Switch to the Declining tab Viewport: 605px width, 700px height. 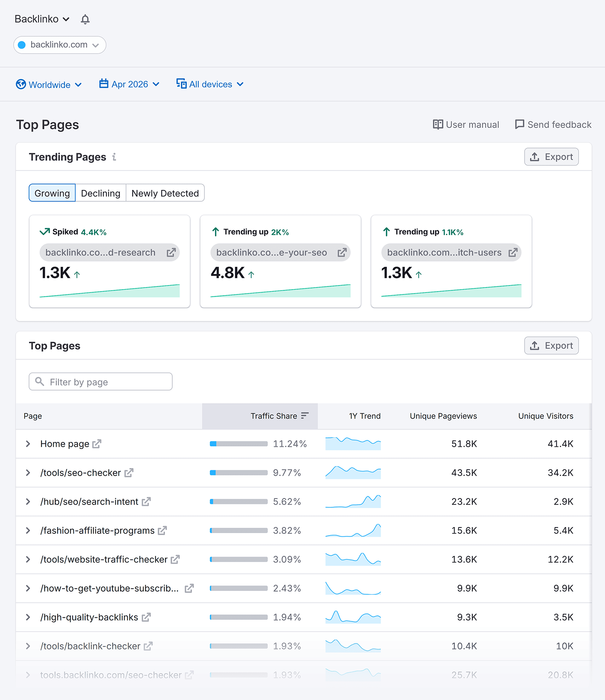pyautogui.click(x=101, y=193)
